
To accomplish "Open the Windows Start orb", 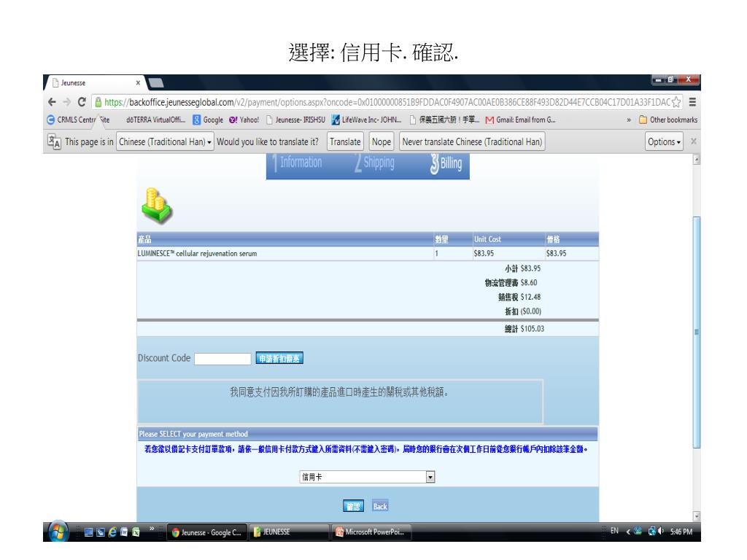I will [x=58, y=532].
